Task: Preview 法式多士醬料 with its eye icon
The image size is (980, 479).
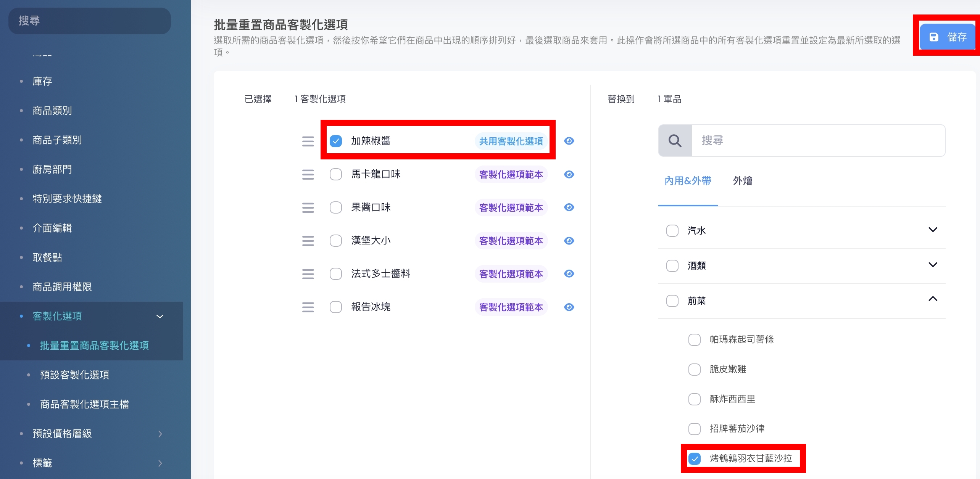Action: pyautogui.click(x=569, y=273)
